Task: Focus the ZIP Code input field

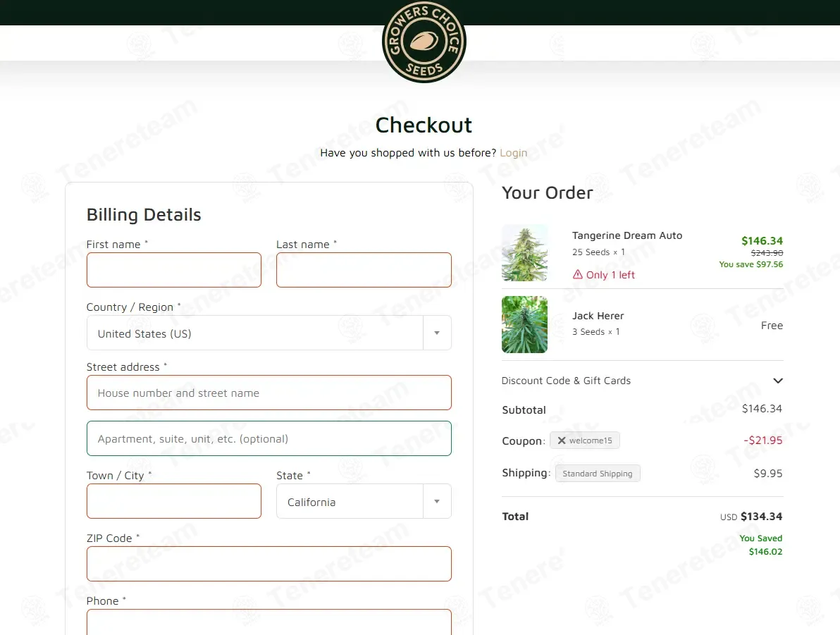Action: tap(269, 564)
